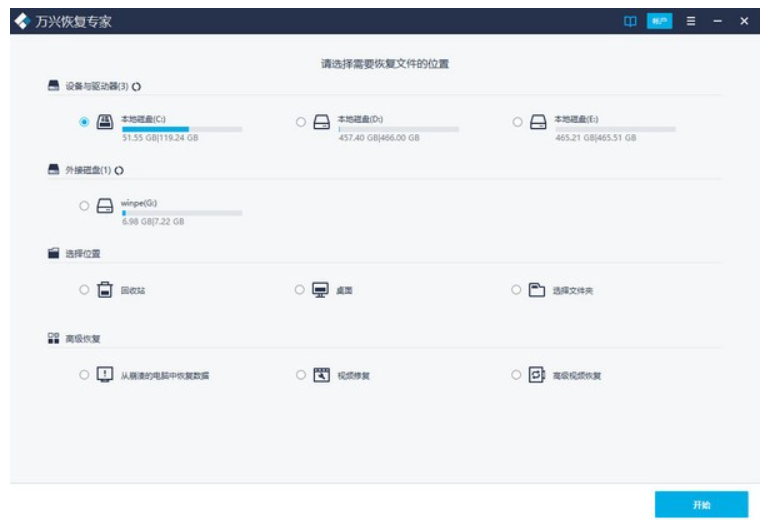Screen dimensions: 782x522
Task: Click the 457.40 GB|466.00 GB size text
Action: click(x=379, y=138)
